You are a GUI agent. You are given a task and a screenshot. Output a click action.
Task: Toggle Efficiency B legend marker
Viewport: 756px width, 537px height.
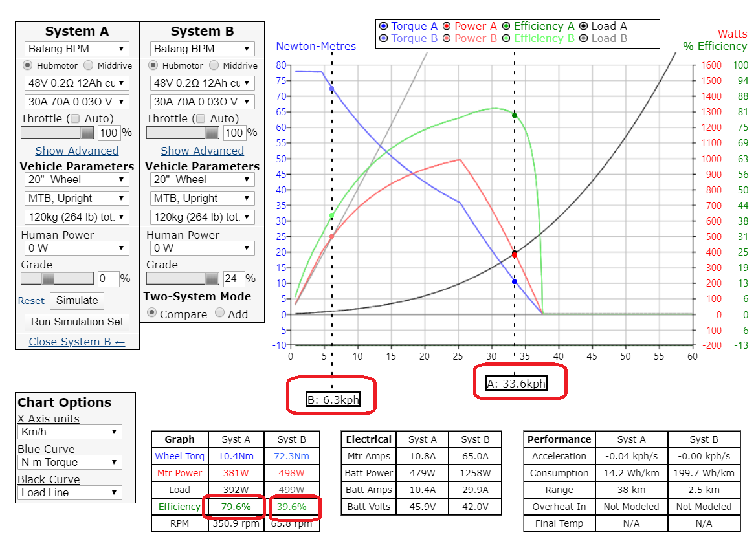click(x=506, y=39)
